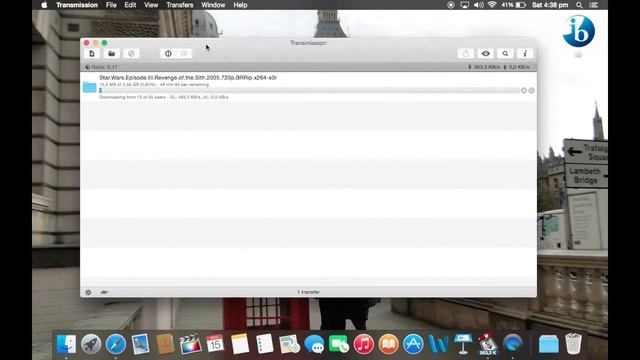Click the screen recording indicator in the menu bar
Viewport: 640px width, 360px height.
pyautogui.click(x=451, y=5)
